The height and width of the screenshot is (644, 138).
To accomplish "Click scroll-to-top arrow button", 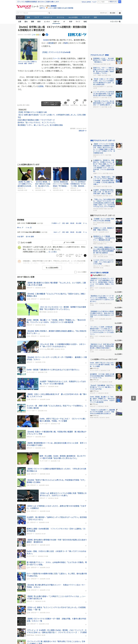I will [x=133, y=398].
